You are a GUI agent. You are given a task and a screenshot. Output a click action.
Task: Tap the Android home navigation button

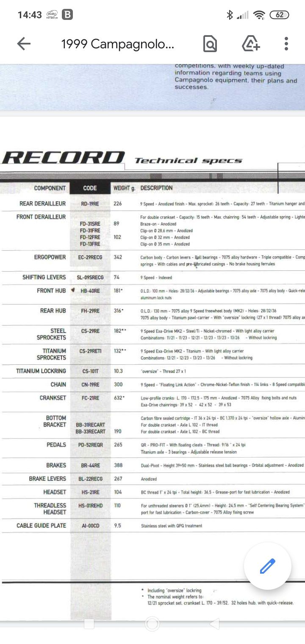click(x=152, y=624)
